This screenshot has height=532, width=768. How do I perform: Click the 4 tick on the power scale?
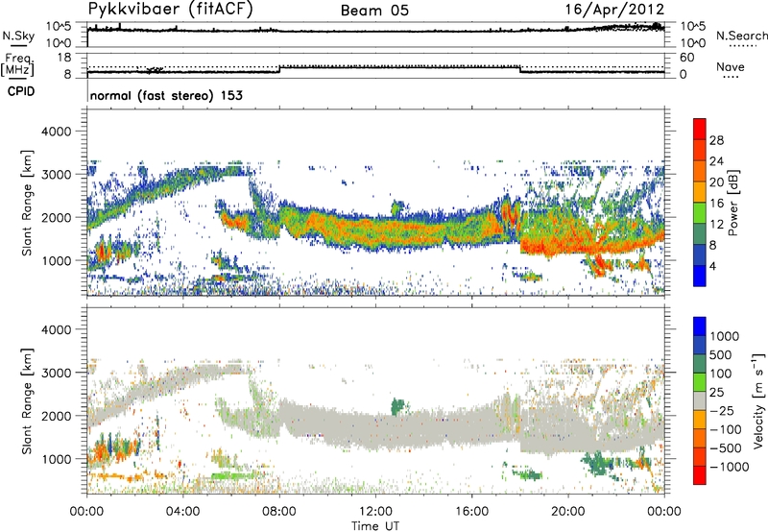coord(712,266)
